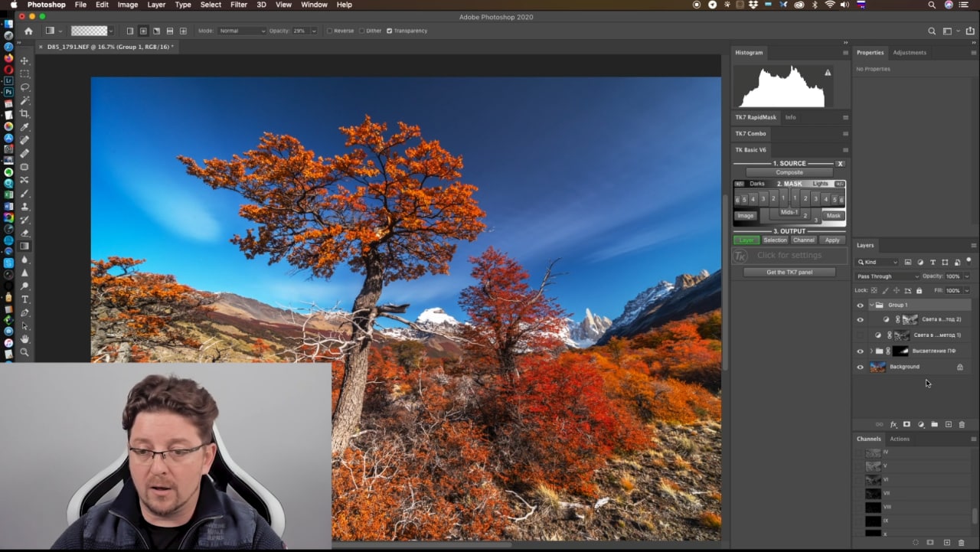Create new adjustment layer icon
The image size is (980, 552).
click(921, 424)
